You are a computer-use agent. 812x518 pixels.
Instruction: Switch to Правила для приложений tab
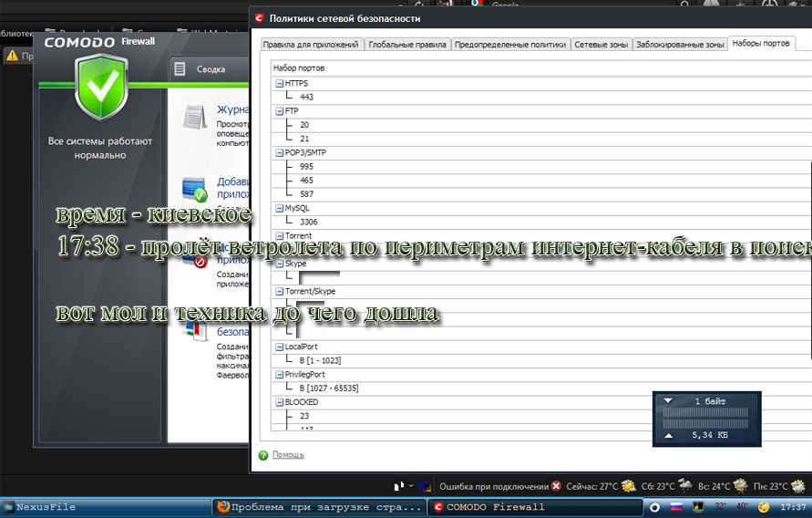click(x=311, y=45)
